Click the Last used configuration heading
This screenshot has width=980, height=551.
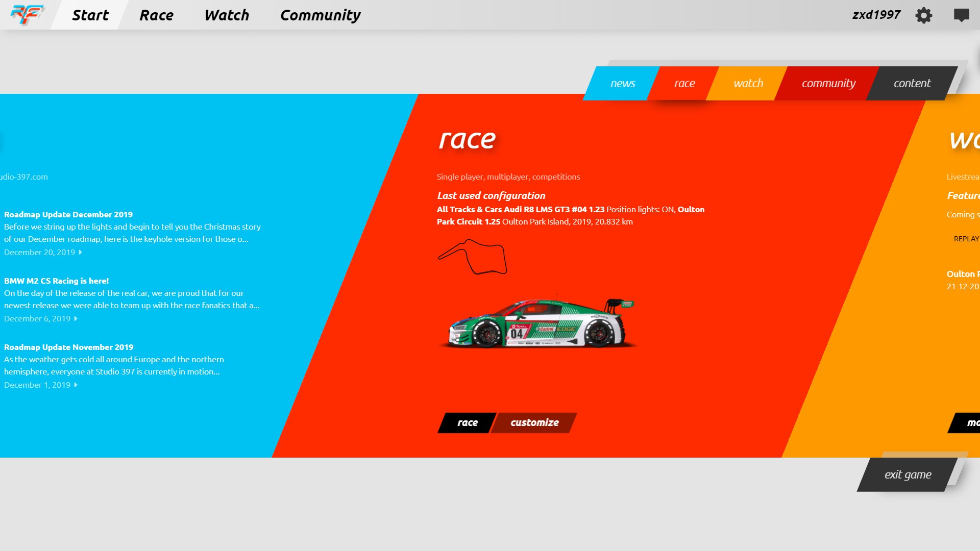tap(491, 195)
